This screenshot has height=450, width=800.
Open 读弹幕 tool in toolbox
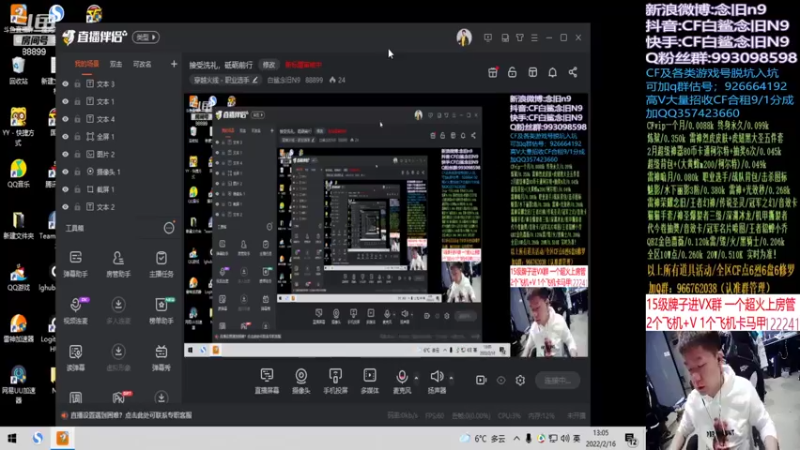76,358
